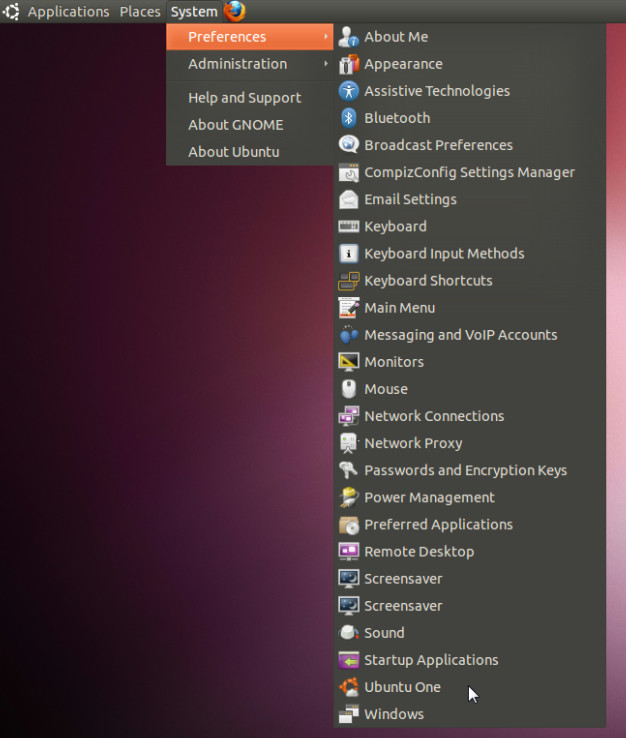Click the Broadcast Preferences globe icon
Viewport: 626px width, 738px height.
coord(349,145)
